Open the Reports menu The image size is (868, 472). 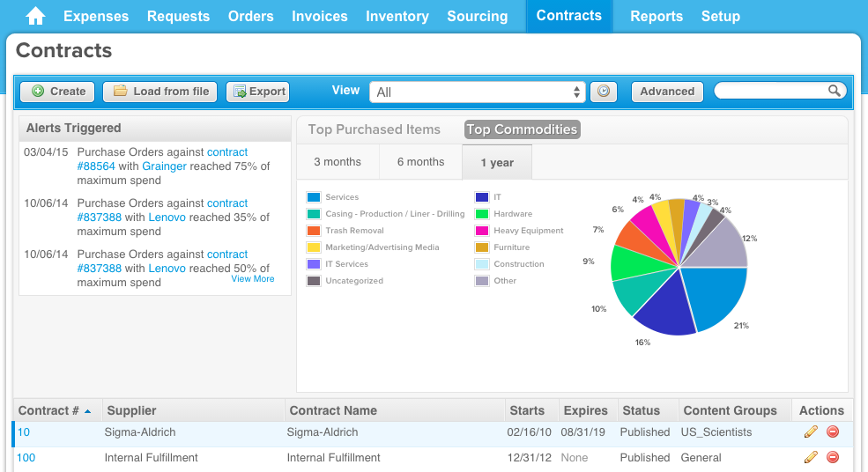[657, 16]
